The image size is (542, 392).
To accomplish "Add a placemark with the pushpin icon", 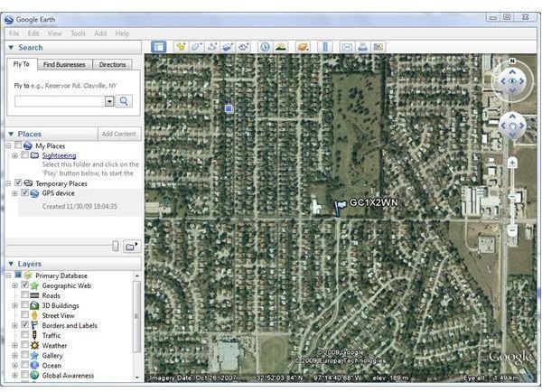I will 181,47.
